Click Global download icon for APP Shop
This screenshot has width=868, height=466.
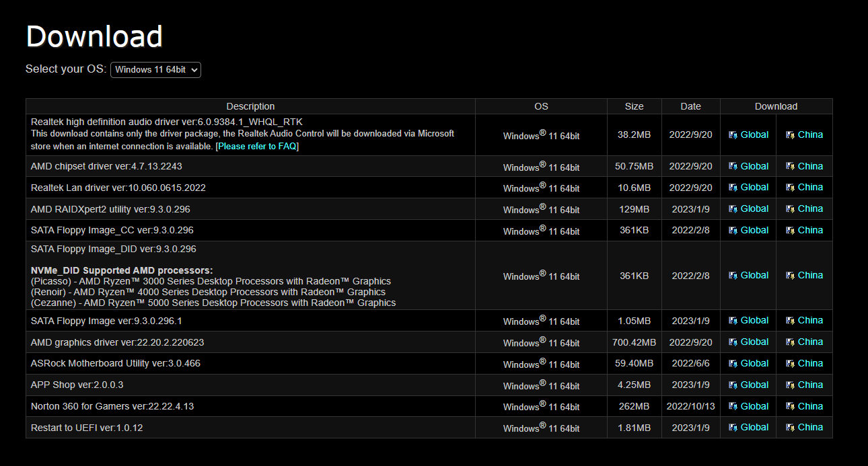click(x=733, y=385)
